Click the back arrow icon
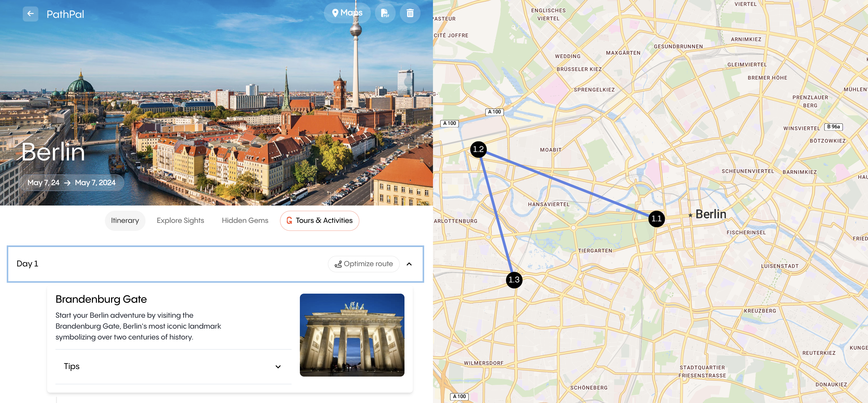Viewport: 868px width, 403px height. coord(30,14)
